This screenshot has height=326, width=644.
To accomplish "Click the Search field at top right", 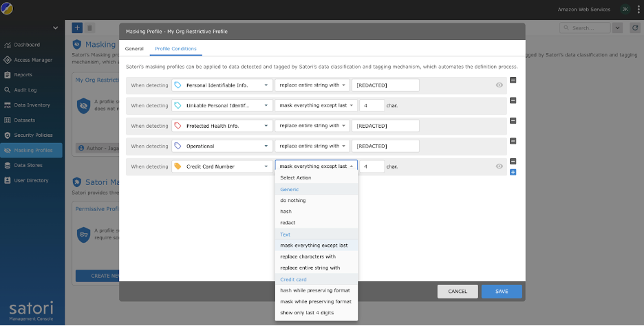I will [x=585, y=28].
